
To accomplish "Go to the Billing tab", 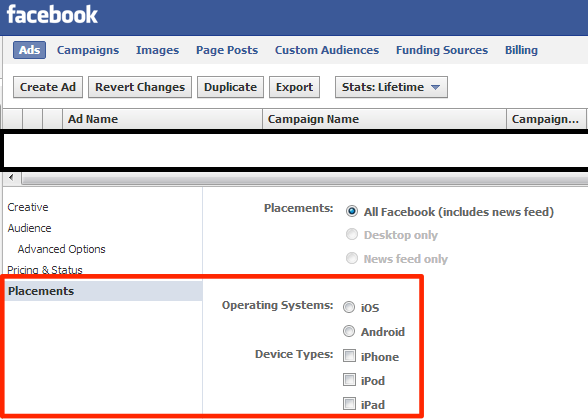I will (x=521, y=50).
